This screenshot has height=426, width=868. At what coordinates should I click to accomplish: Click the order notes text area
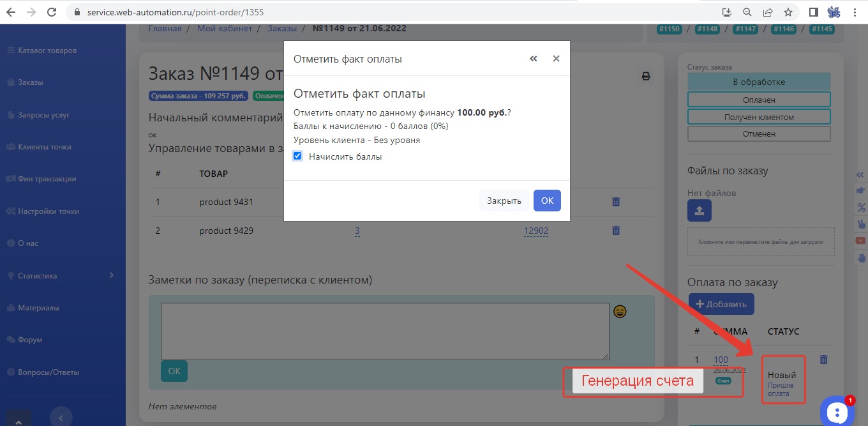pos(384,331)
